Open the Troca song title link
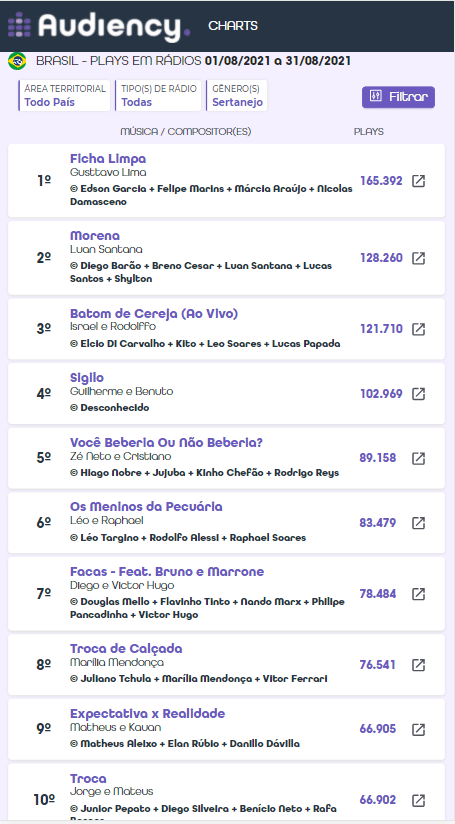Image resolution: width=455 pixels, height=824 pixels. tap(88, 778)
